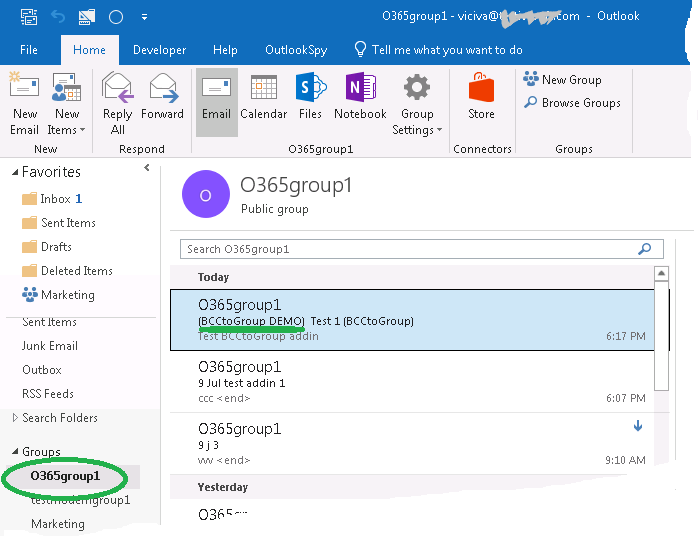Click the Undo arrow in title bar
Screen dimensions: 698x536
[x=58, y=17]
